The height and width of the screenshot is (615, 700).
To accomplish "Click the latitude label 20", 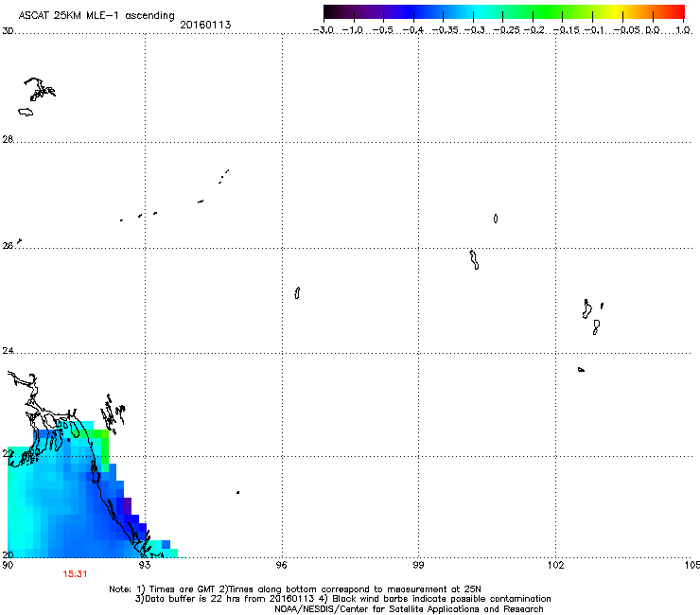I will (x=8, y=554).
